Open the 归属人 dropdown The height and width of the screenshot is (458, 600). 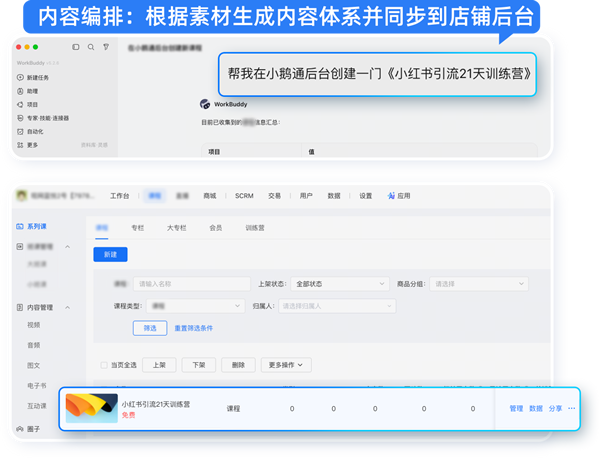(x=337, y=306)
